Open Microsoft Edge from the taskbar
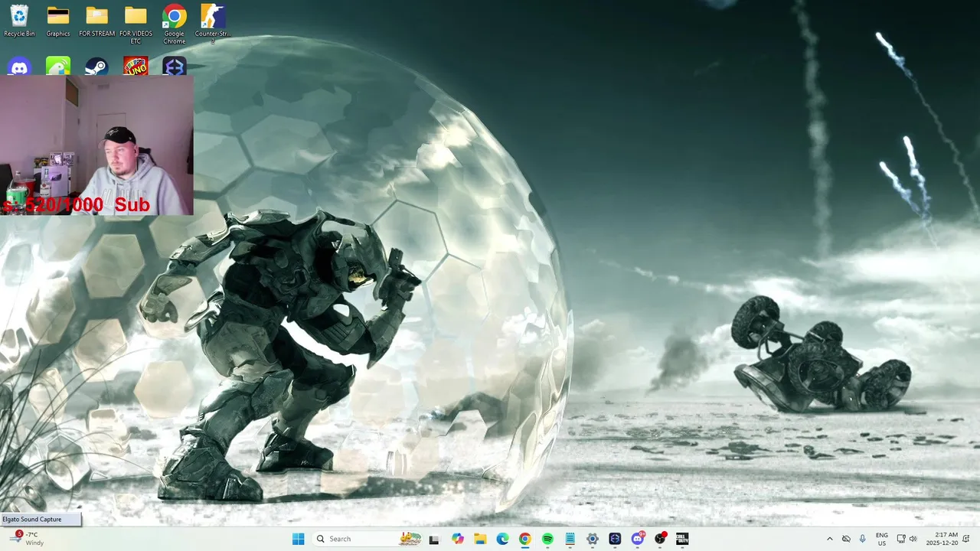This screenshot has width=980, height=551. pos(502,539)
